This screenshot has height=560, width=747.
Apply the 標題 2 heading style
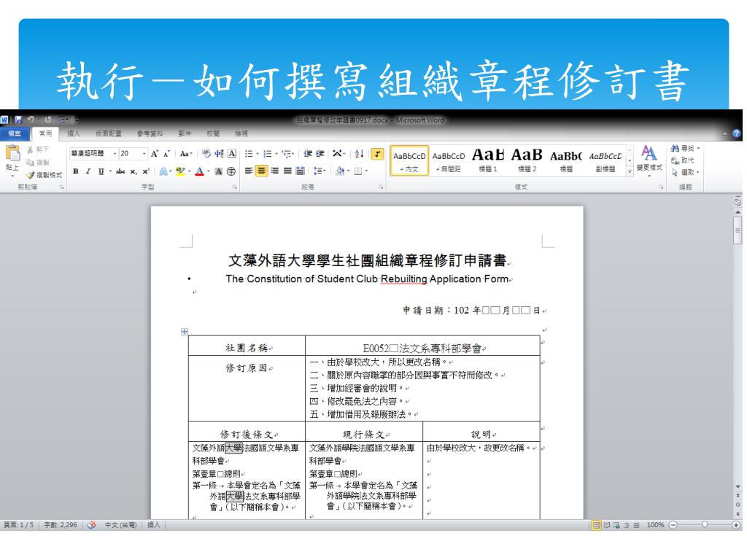point(527,161)
